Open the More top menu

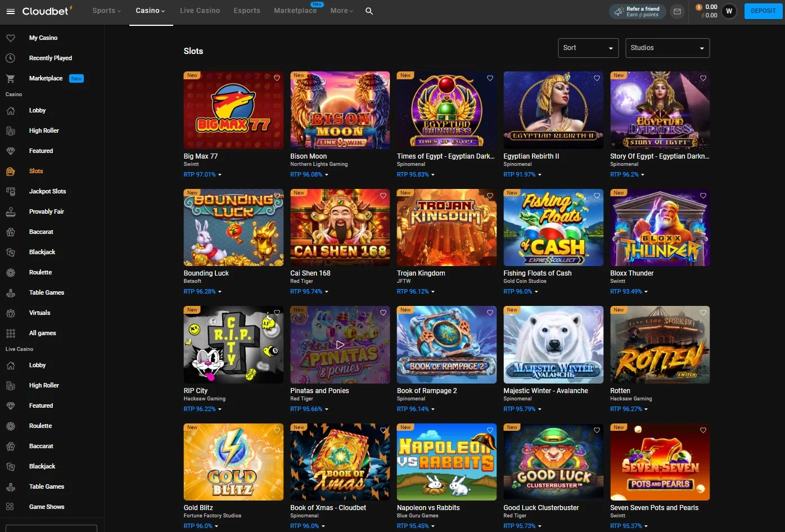click(342, 11)
